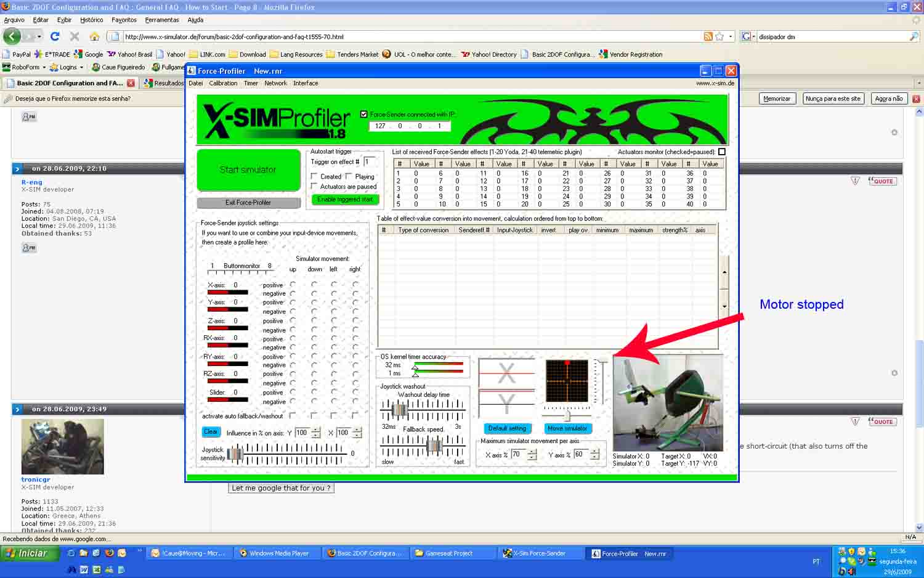Click the green Start simulator button
924x578 pixels.
[x=248, y=169]
